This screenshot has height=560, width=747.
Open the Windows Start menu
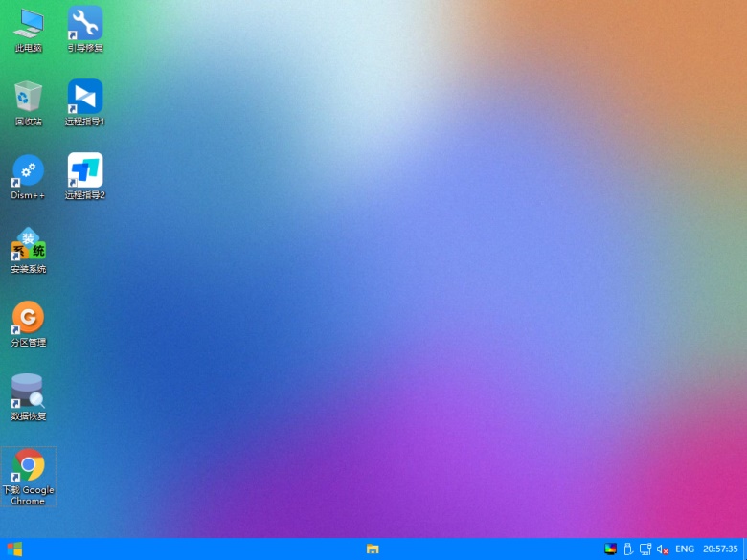click(x=14, y=549)
